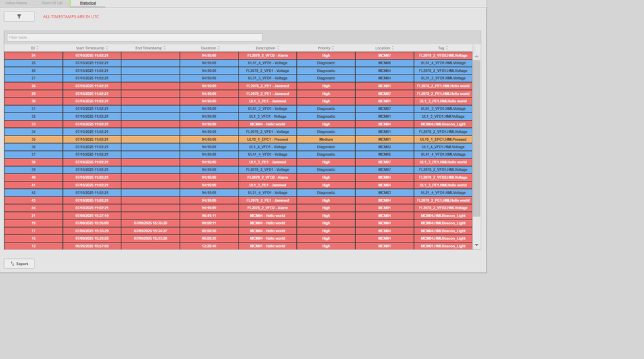Sort by Duration column arrows
The height and width of the screenshot is (359, 644).
219,48
